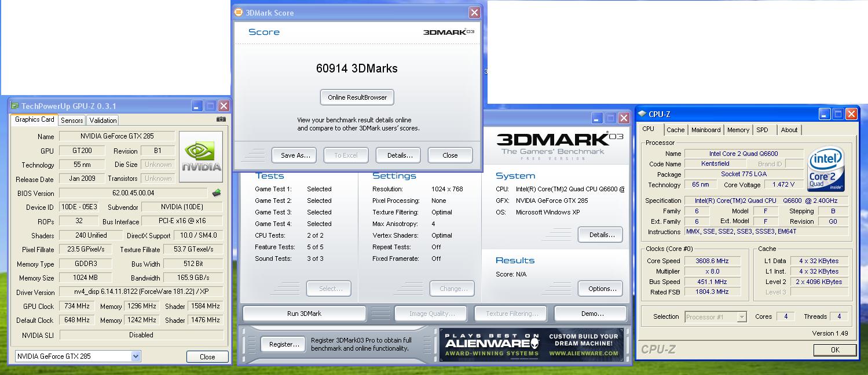The height and width of the screenshot is (375, 868).
Task: Click the Online ResultBrowser button
Action: [357, 97]
